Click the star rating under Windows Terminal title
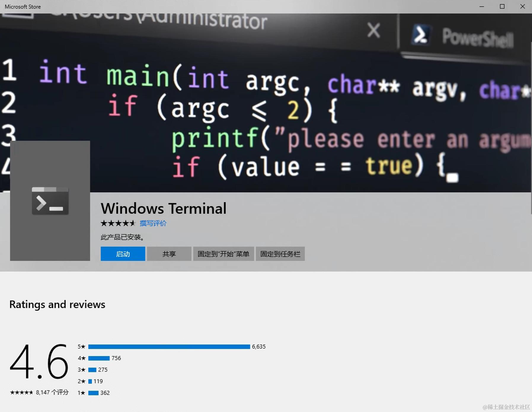Image resolution: width=532 pixels, height=412 pixels. (118, 223)
